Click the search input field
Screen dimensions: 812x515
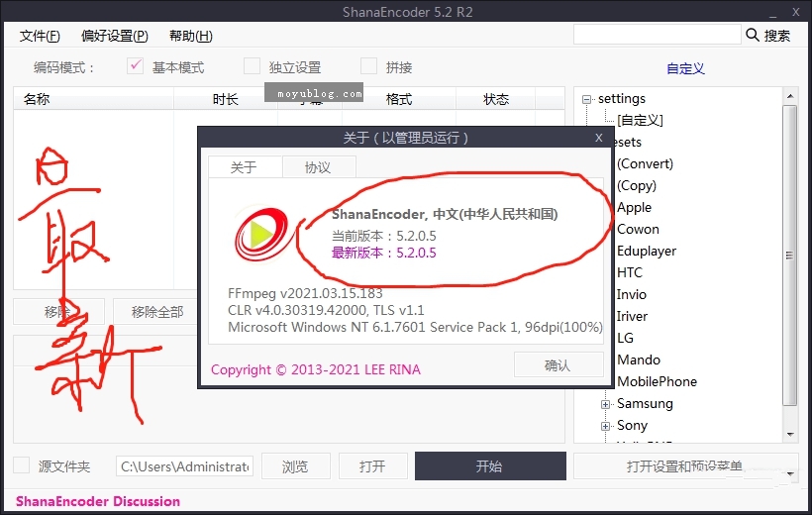pos(658,35)
